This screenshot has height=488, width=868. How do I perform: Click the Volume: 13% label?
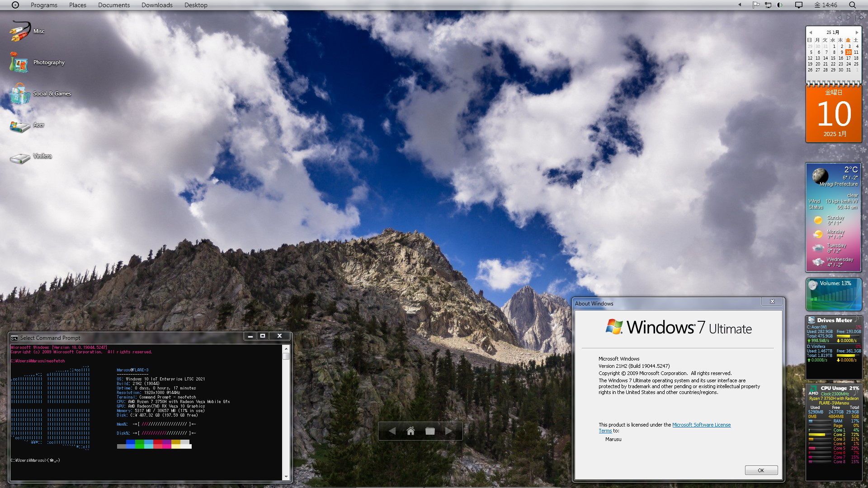coord(835,283)
